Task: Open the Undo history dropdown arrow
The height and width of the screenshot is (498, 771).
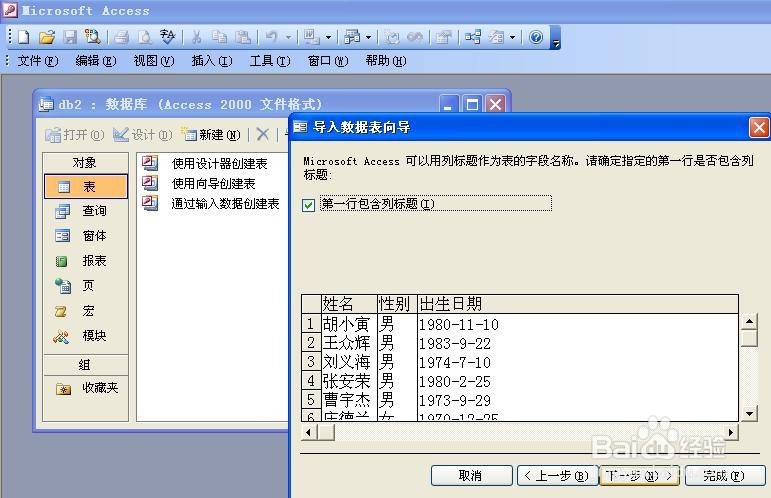Action: 288,37
